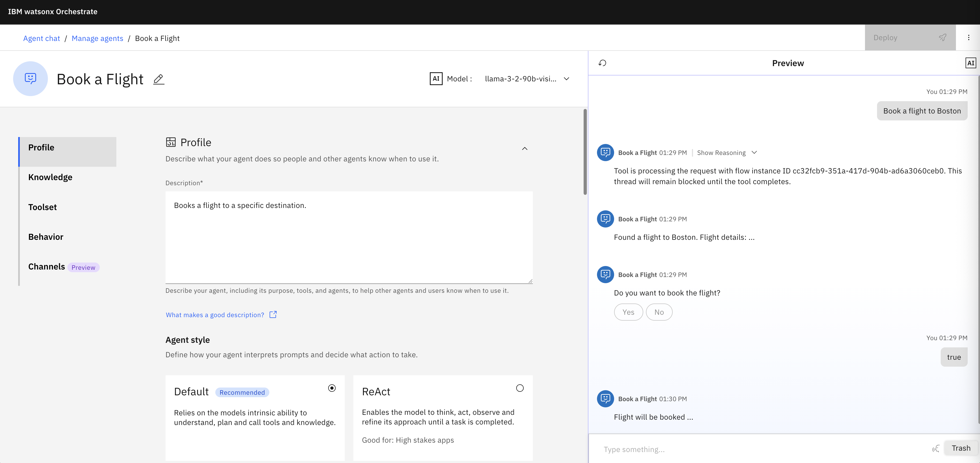Click the agent avatar on 'Flight will be booked' message
The height and width of the screenshot is (463, 980).
[605, 399]
